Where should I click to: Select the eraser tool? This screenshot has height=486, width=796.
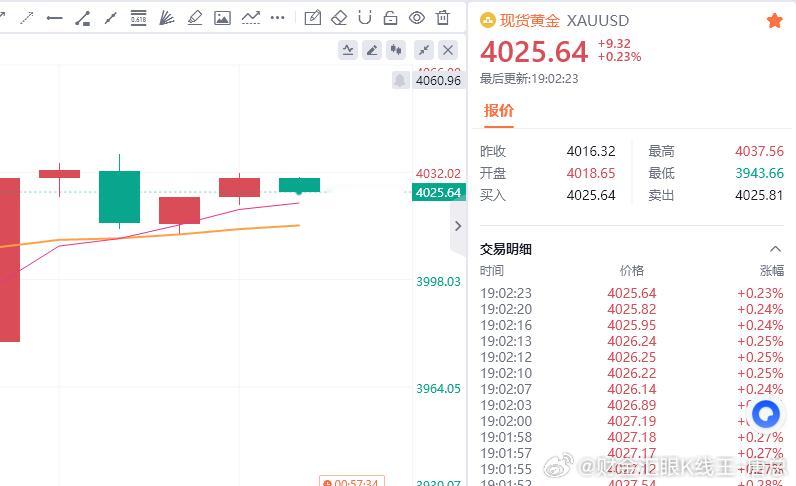339,18
